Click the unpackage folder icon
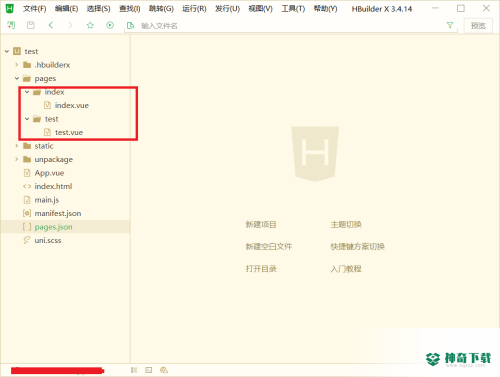The image size is (500, 377). [x=27, y=159]
